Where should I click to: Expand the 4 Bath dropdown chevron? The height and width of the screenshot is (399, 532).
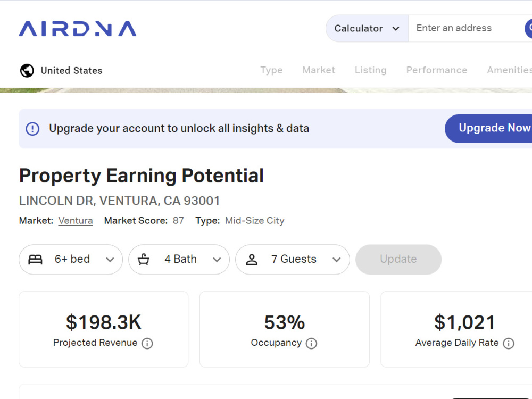pyautogui.click(x=217, y=260)
